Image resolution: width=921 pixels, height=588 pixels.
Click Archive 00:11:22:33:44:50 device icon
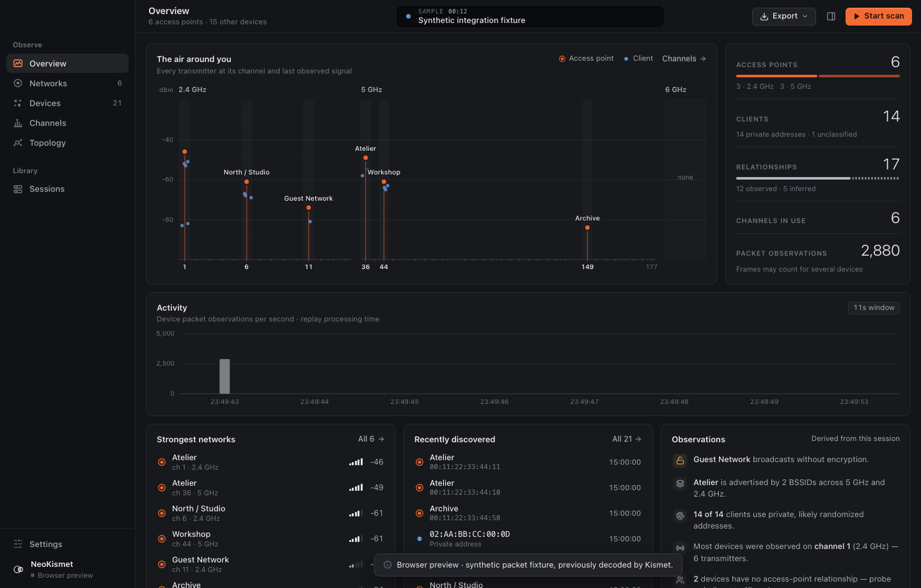click(x=420, y=513)
